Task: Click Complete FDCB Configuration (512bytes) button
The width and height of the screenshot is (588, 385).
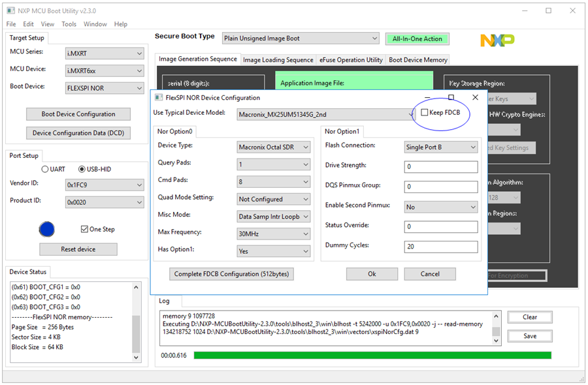Action: pyautogui.click(x=231, y=274)
